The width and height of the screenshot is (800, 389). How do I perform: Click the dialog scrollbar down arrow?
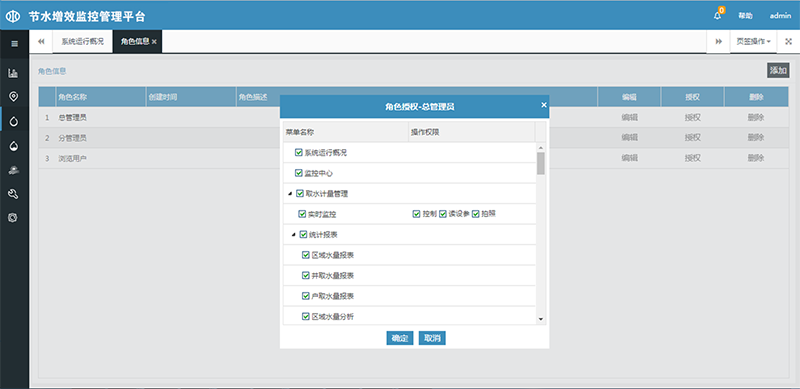coord(541,320)
